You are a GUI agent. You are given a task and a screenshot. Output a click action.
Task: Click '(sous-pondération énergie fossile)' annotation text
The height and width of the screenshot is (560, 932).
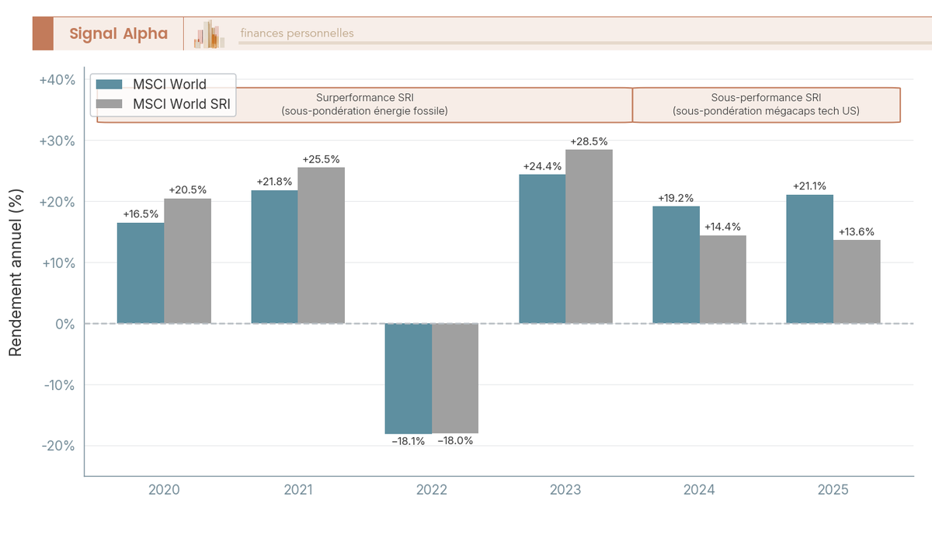point(365,112)
